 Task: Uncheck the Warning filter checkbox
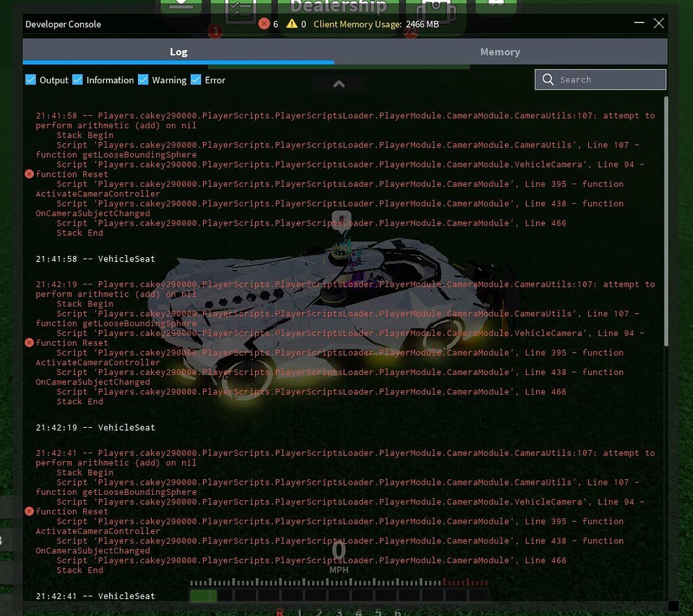[x=143, y=80]
